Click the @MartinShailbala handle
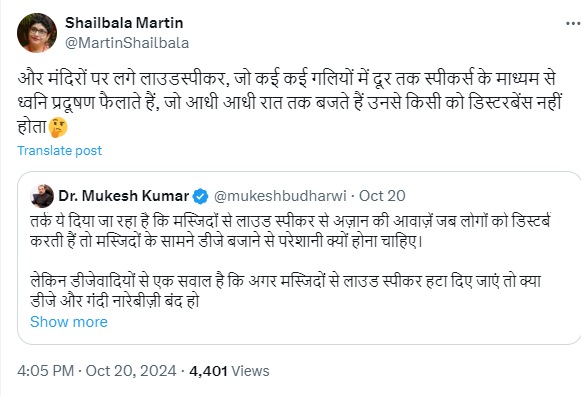581x397 pixels. [x=127, y=43]
